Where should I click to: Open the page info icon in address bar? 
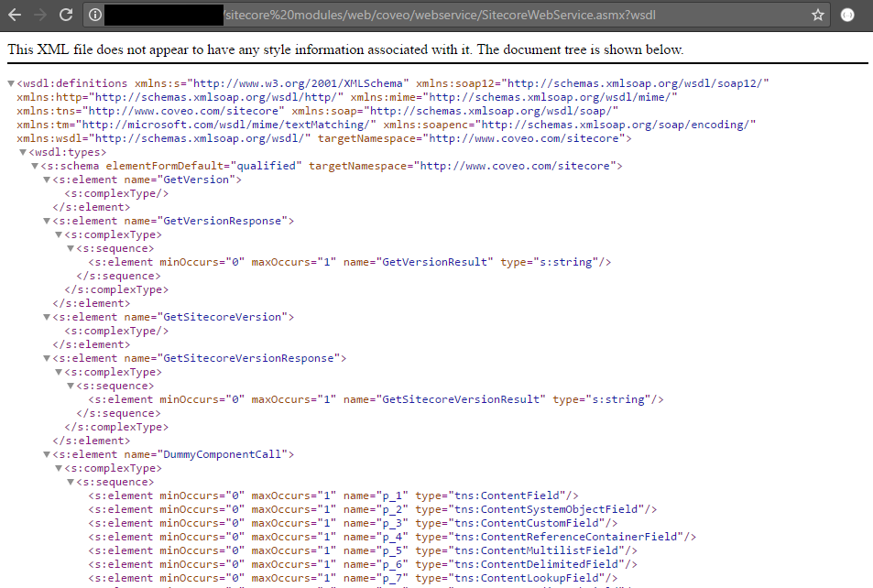point(97,15)
